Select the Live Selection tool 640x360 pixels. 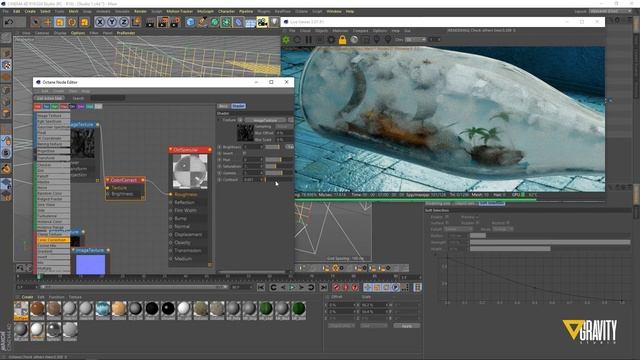click(36, 22)
